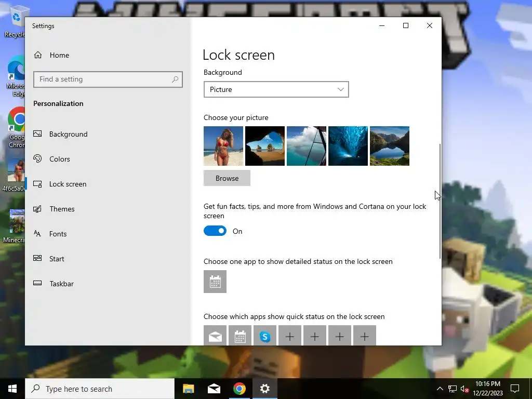Click the Calendar quick status app icon
The width and height of the screenshot is (532, 399).
pos(240,336)
